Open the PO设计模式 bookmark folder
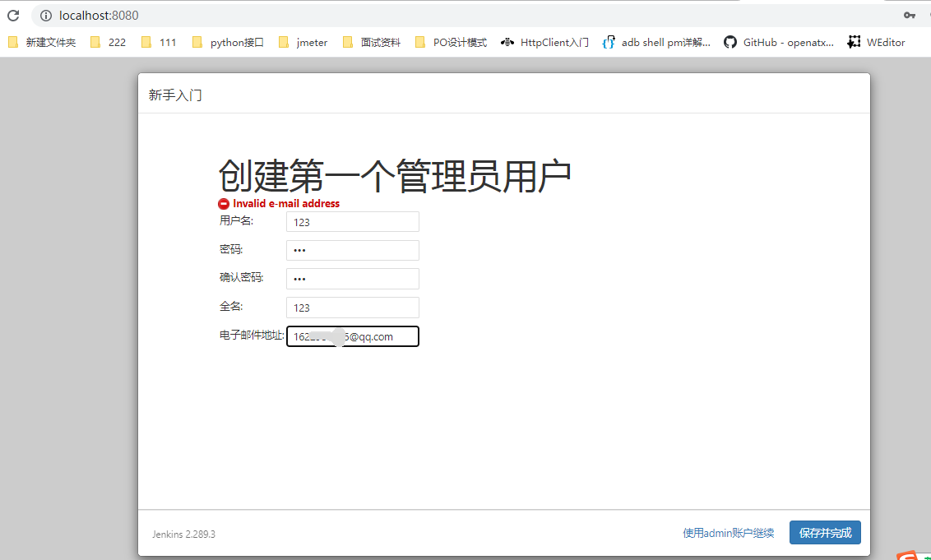931x560 pixels. (451, 42)
